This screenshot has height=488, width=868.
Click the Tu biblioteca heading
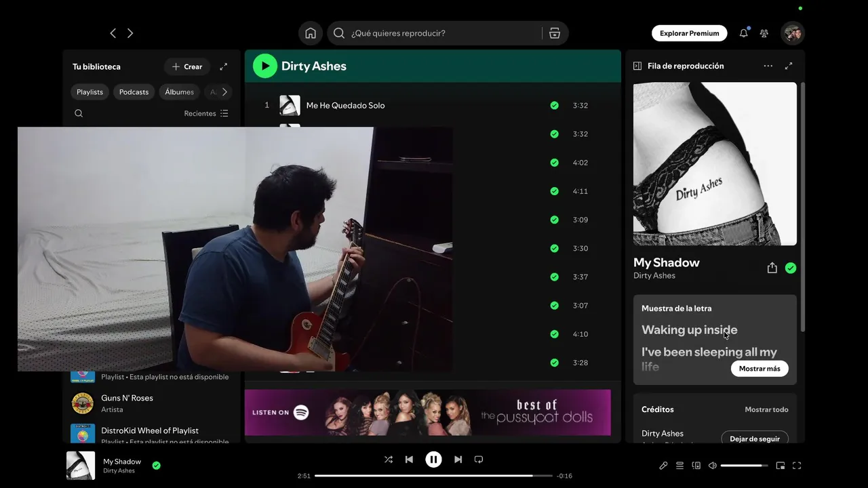coord(96,66)
